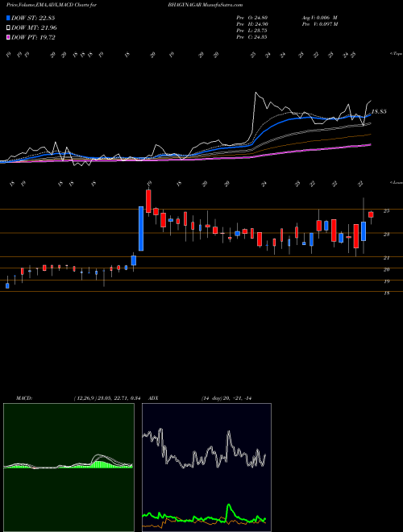This screenshot has height=532, width=403.
Task: Select the 'DOW ST: 22.83' legend text
Action: [33, 18]
